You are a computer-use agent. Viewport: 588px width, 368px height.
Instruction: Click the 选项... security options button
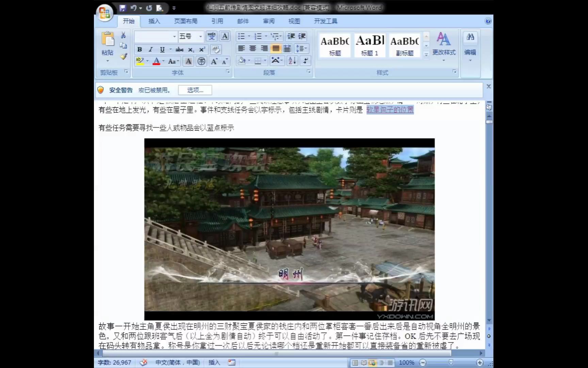point(195,90)
